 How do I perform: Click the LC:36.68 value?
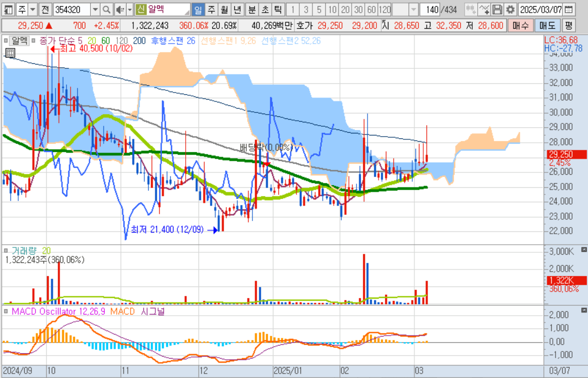tap(561, 40)
